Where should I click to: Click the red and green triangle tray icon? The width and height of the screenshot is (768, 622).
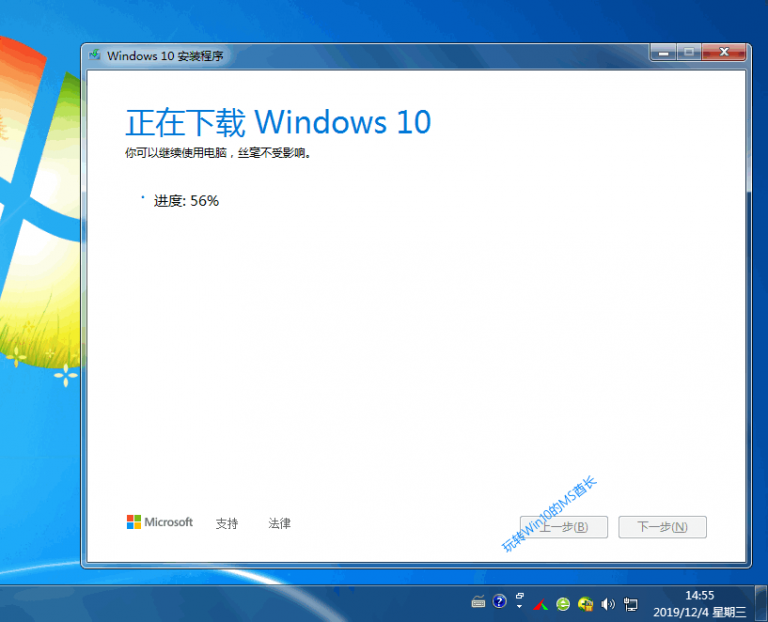(541, 605)
